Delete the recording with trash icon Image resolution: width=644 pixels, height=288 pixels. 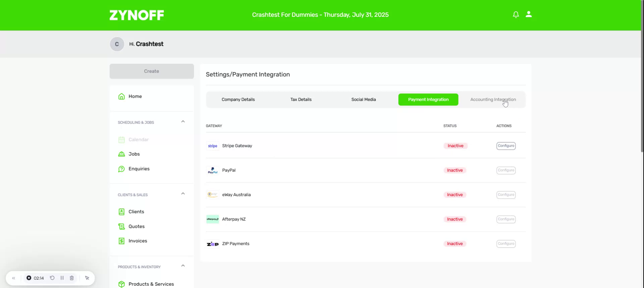click(x=72, y=278)
